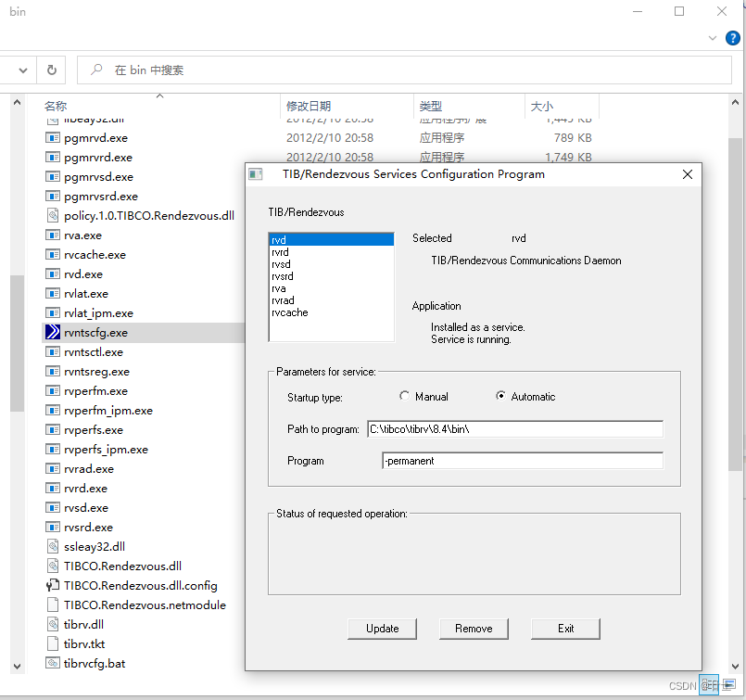Click the rvcache.exe file icon
Viewport: 746px width, 700px height.
pos(52,255)
